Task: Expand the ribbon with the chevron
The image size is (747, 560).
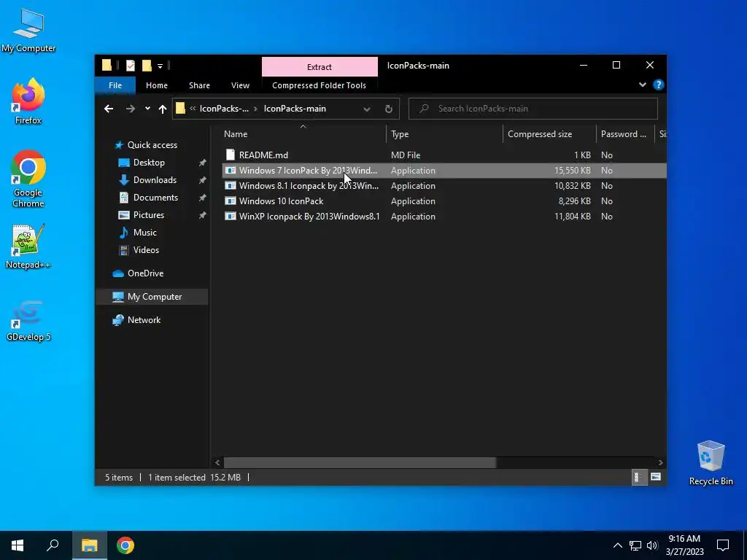Action: point(642,85)
